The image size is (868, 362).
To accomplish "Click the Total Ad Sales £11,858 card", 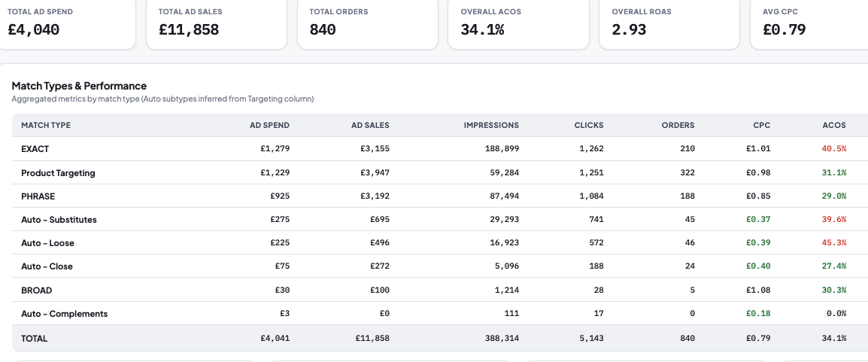I will point(217,24).
